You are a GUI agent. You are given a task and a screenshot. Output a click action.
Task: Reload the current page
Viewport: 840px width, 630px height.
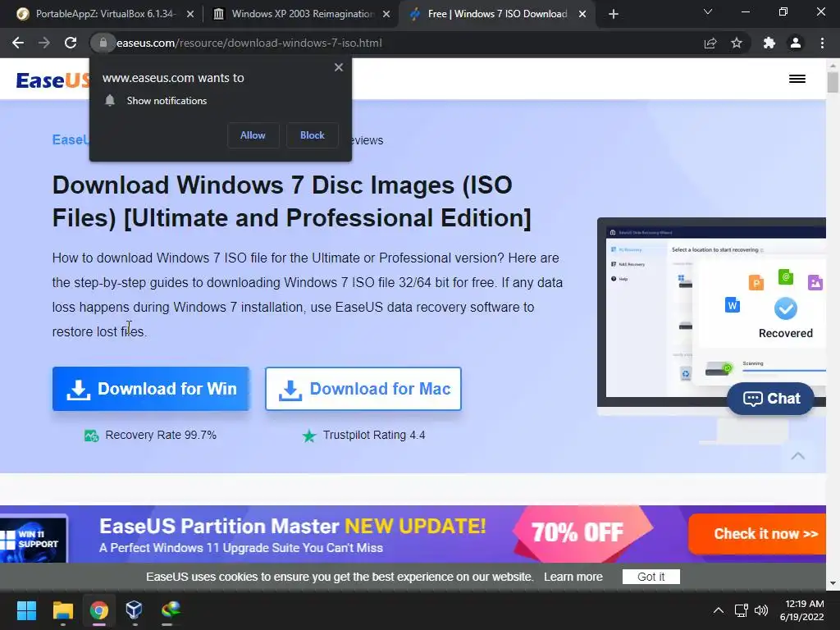(x=71, y=43)
